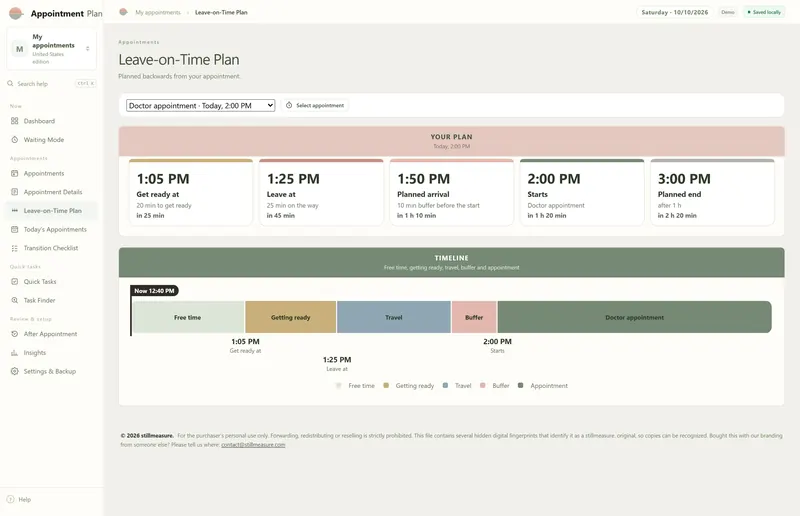800x516 pixels.
Task: Click the Appointments calendar icon
Action: 14,173
